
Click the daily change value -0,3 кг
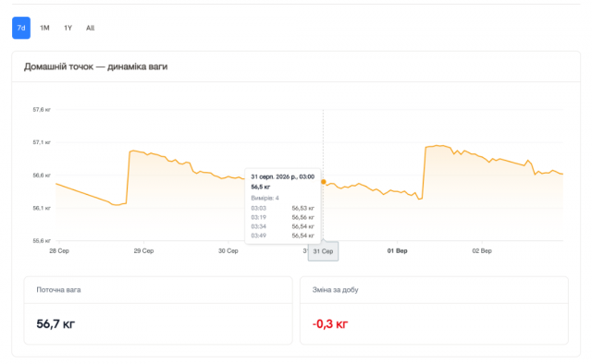coord(330,324)
